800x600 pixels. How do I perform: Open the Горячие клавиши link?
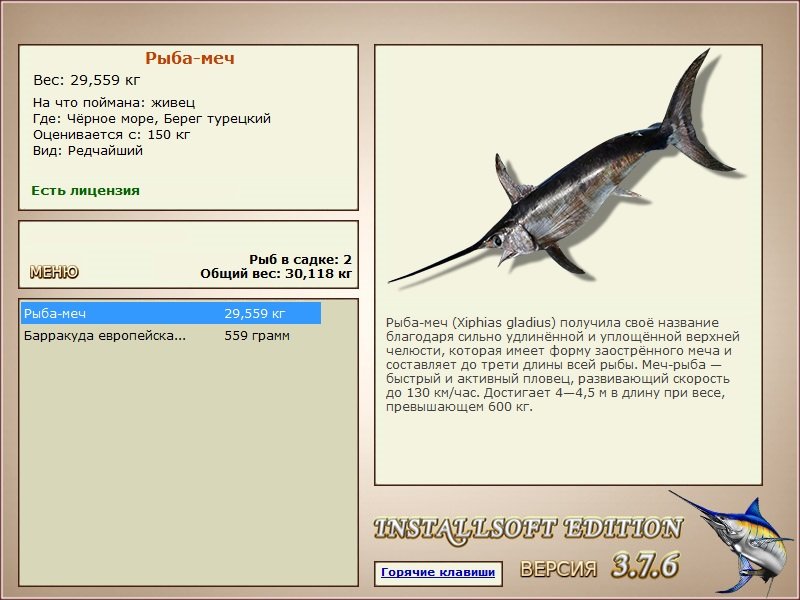click(438, 572)
